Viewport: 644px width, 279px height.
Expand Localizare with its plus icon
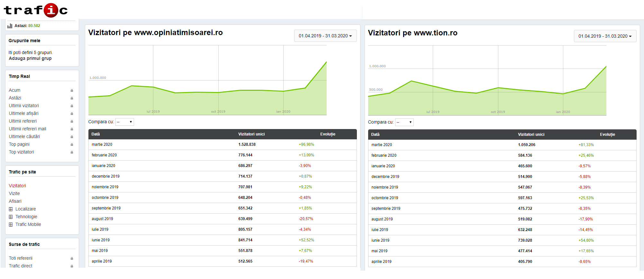(11, 209)
